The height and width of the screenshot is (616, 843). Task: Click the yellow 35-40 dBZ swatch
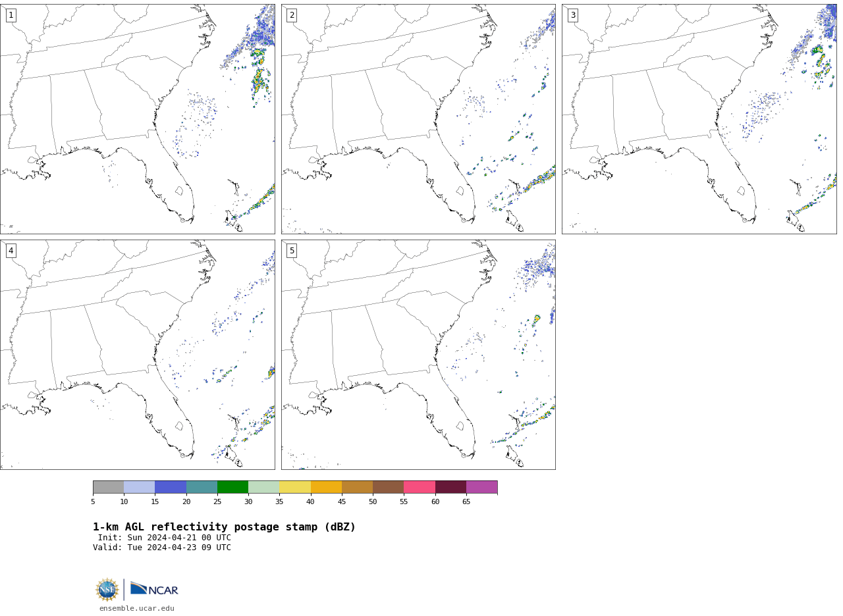click(x=295, y=487)
